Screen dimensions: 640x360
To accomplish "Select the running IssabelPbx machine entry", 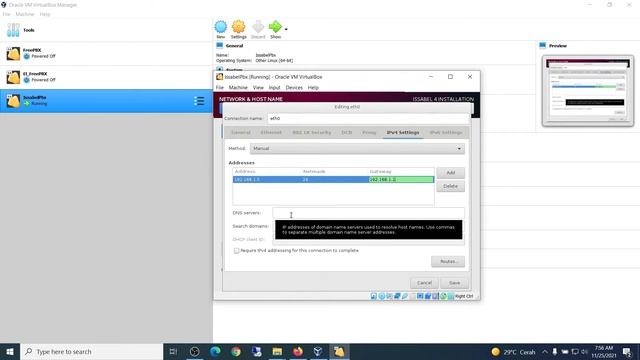I will pyautogui.click(x=106, y=101).
